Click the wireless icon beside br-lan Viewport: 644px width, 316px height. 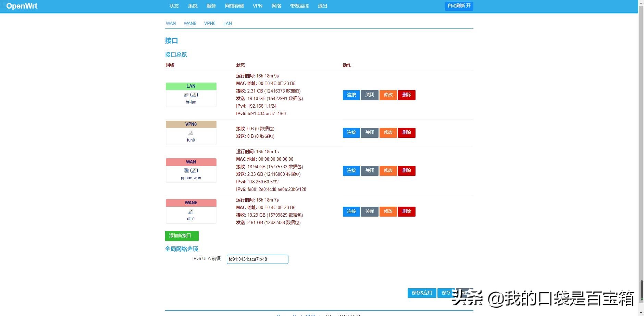[195, 95]
